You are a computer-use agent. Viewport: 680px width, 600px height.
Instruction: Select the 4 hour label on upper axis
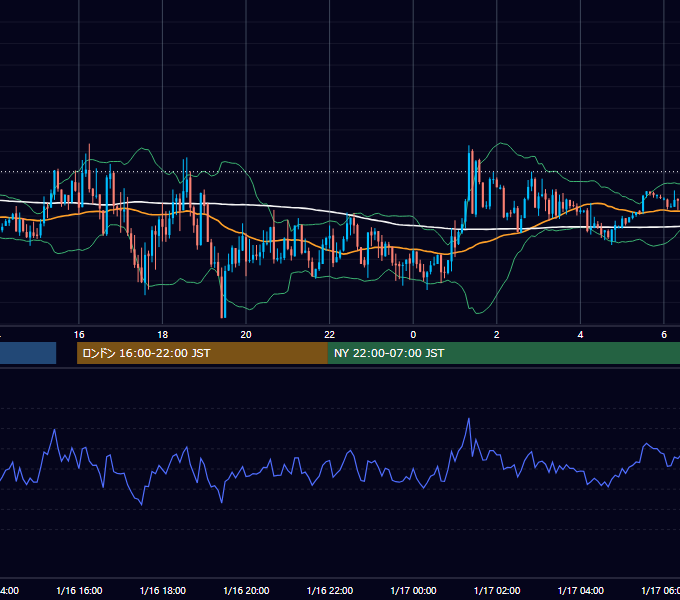(580, 335)
